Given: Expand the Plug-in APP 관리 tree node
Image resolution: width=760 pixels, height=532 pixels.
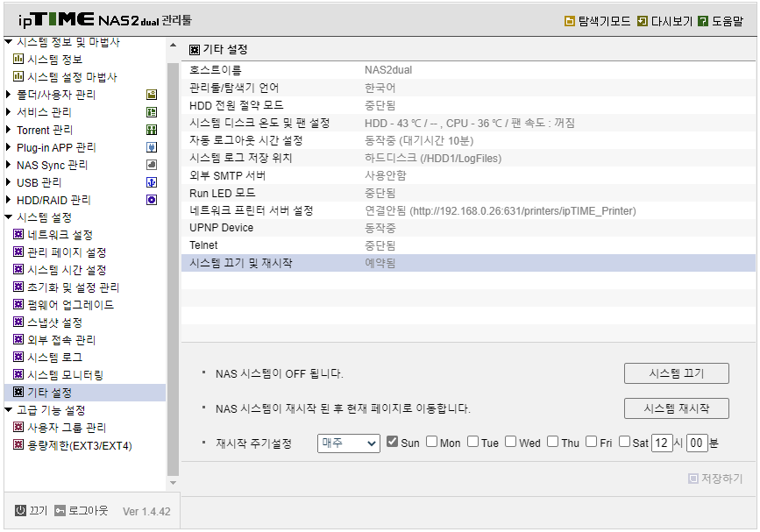Looking at the screenshot, I should tap(8, 147).
